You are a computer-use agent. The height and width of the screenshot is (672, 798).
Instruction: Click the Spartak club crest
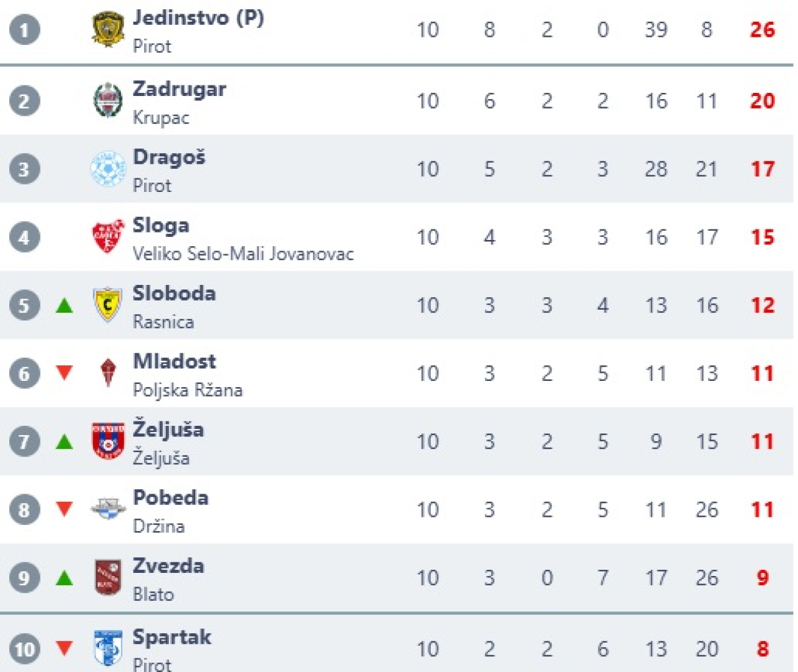pyautogui.click(x=108, y=648)
